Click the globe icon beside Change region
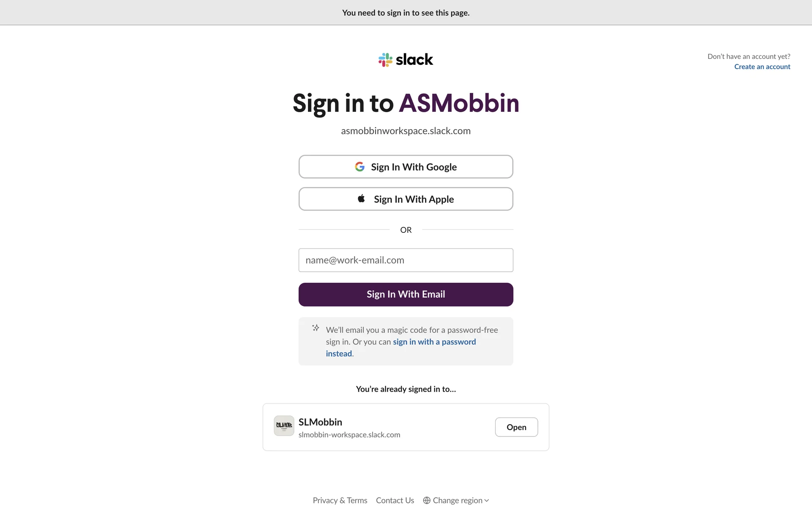 (x=427, y=500)
